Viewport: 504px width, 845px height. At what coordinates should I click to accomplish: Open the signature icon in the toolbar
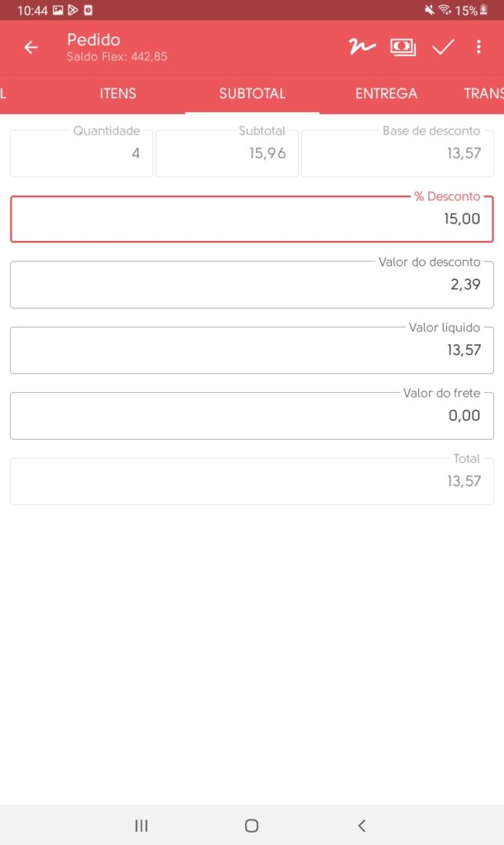click(361, 47)
